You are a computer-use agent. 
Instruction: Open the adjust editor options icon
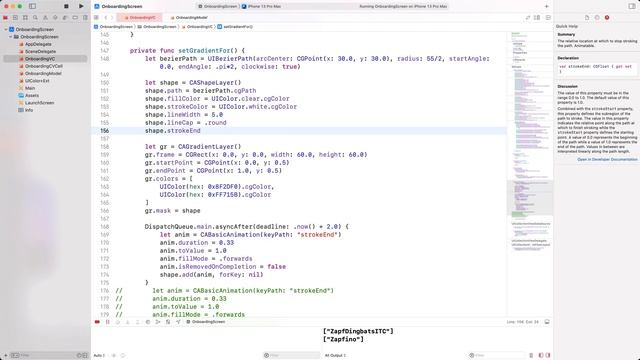(x=538, y=18)
